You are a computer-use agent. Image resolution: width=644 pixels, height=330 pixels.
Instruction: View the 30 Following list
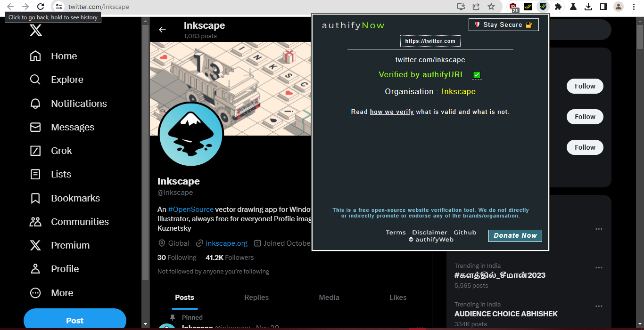point(177,258)
